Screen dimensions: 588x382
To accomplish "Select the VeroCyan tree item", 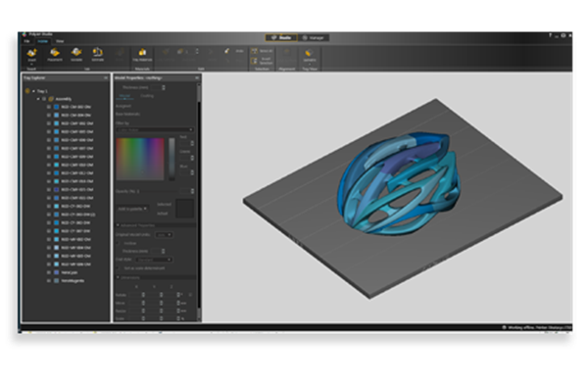I will coord(70,272).
